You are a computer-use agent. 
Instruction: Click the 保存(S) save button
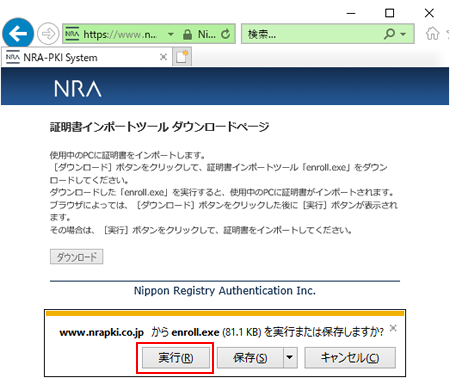click(x=250, y=358)
